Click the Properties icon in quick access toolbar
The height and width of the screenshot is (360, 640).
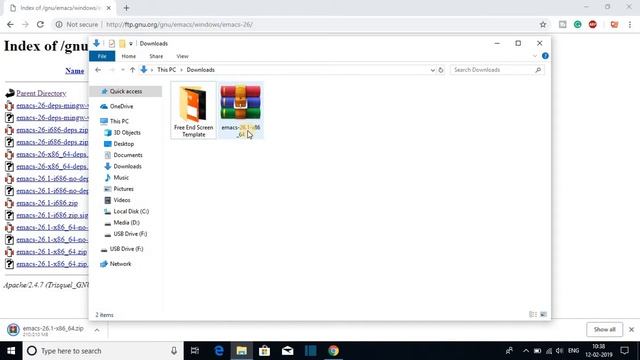click(111, 43)
